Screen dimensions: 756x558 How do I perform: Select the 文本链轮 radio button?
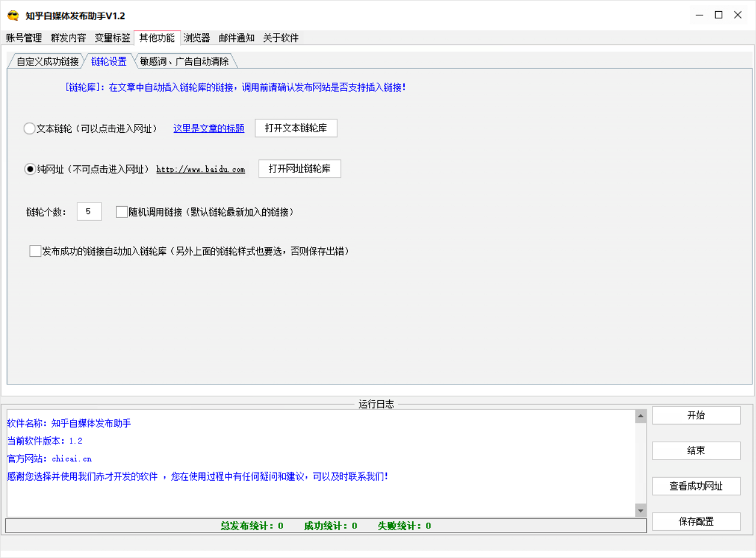click(x=30, y=129)
